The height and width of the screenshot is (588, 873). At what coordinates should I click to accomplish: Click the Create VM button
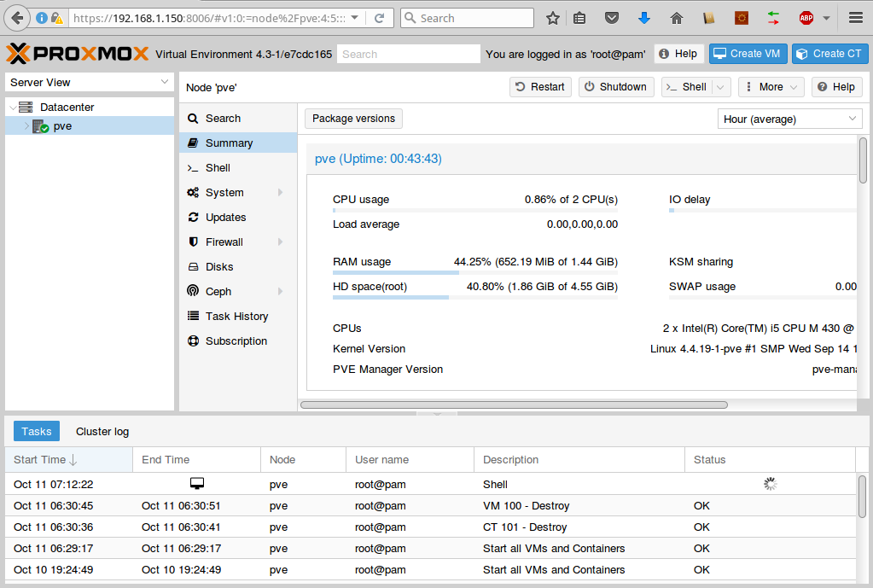click(748, 54)
